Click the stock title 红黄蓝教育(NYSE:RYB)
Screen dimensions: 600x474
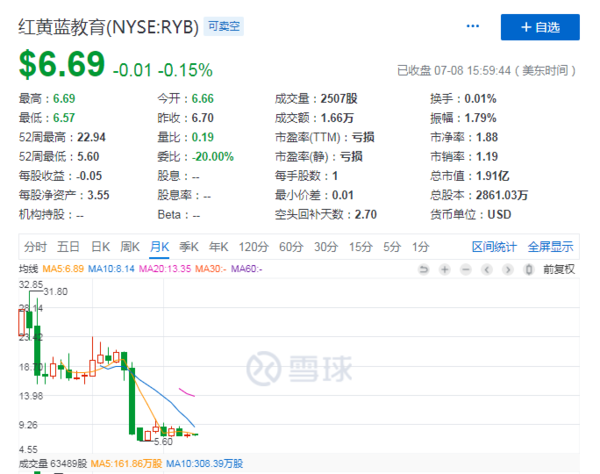[109, 27]
